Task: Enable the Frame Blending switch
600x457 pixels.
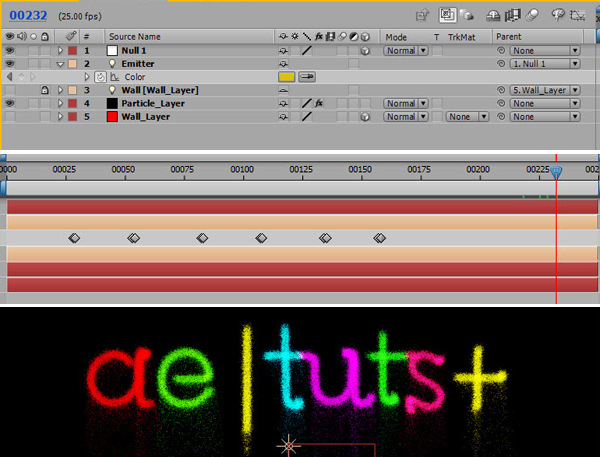Action: 513,15
